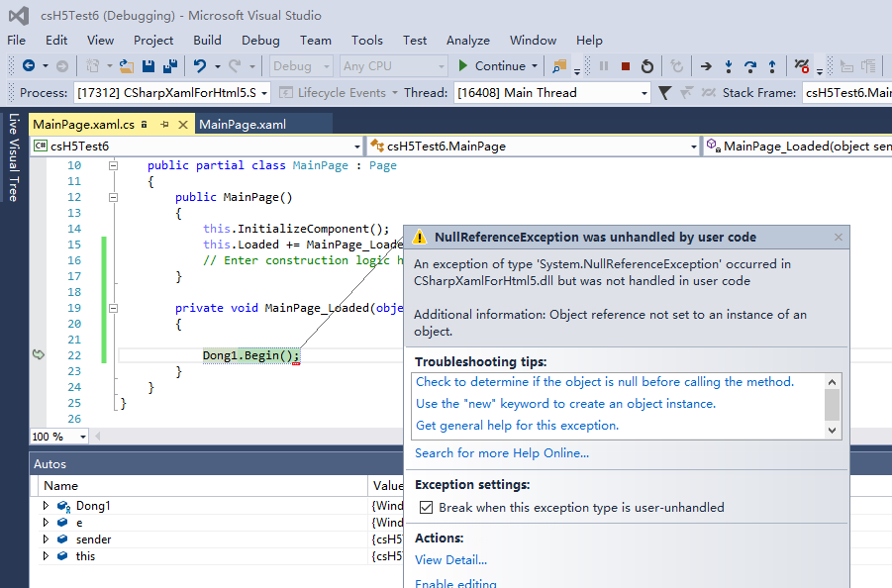Collapse the MainPage class at line 10
The height and width of the screenshot is (588, 892).
coord(113,165)
